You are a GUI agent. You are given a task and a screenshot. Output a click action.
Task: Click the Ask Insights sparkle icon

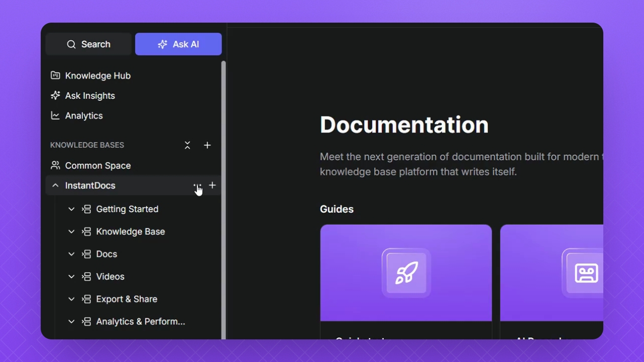pos(55,96)
